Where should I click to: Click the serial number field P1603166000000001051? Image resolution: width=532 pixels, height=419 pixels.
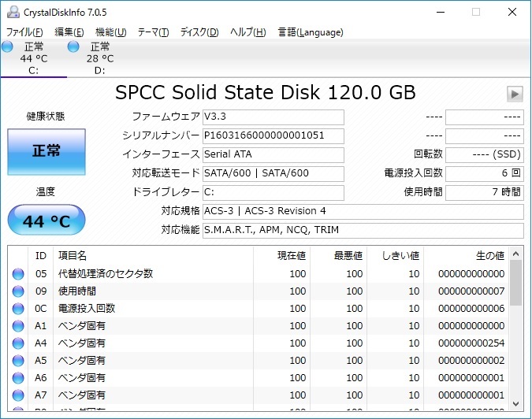point(273,136)
